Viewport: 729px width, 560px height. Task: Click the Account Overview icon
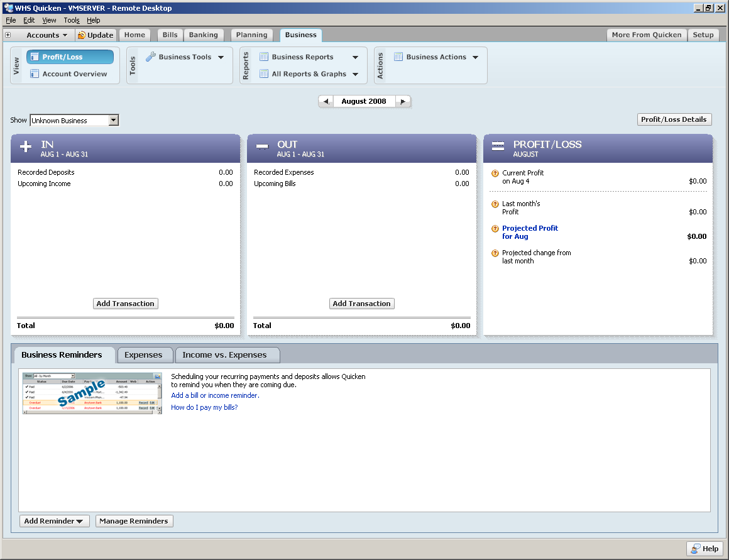(x=35, y=74)
